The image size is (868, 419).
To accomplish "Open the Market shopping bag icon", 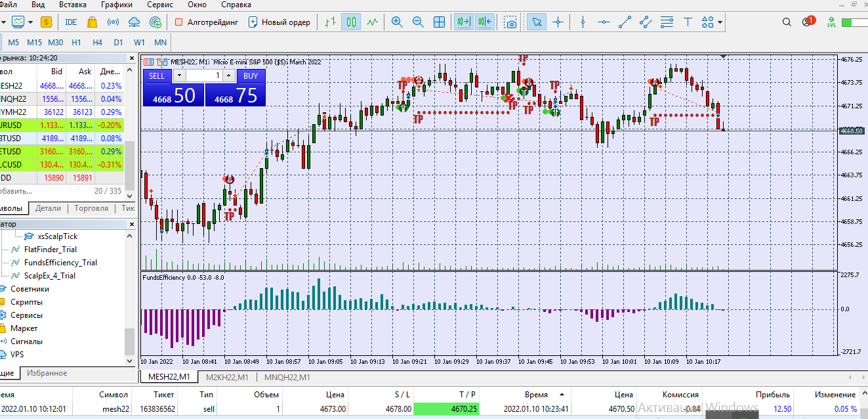I will (92, 22).
